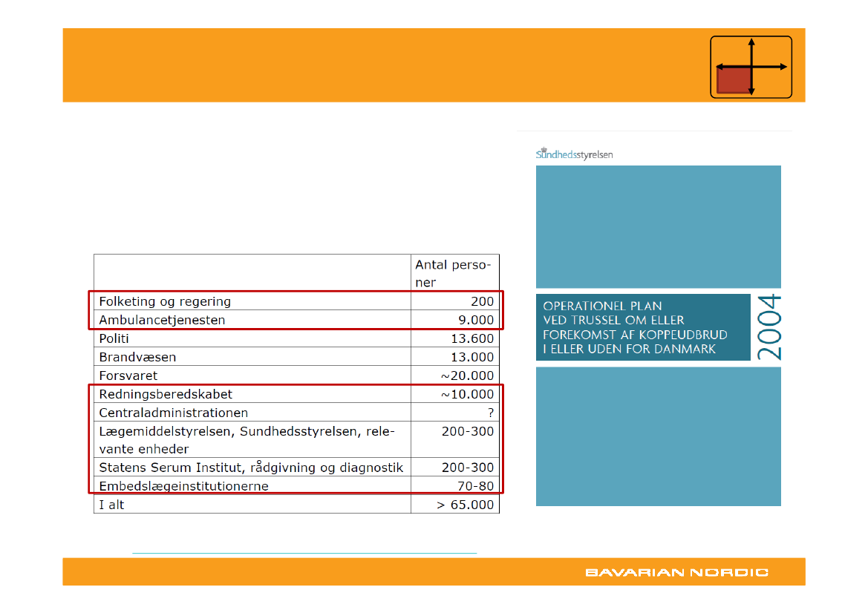This screenshot has width=868, height=613.
Task: Click the vertical 2004 year on report cover
Action: [x=769, y=327]
